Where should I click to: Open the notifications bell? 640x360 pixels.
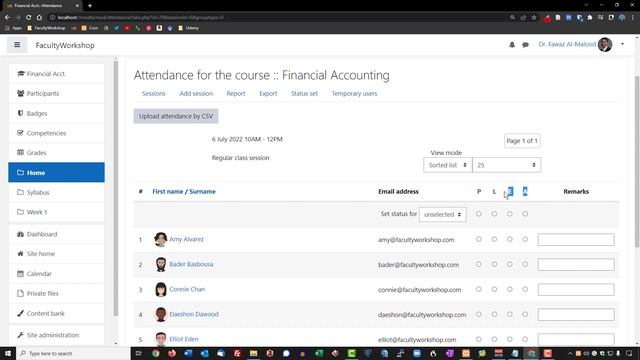[512, 45]
